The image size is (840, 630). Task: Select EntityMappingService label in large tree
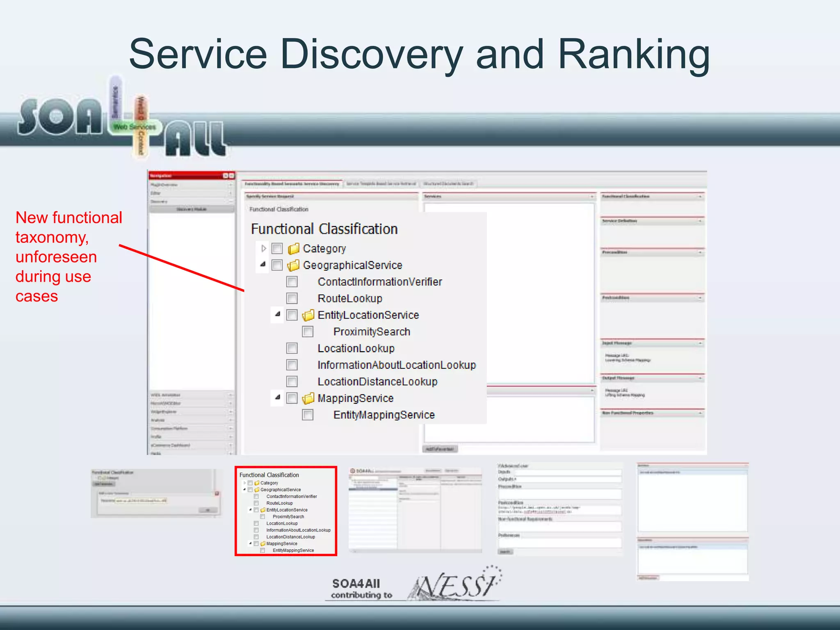pos(384,415)
